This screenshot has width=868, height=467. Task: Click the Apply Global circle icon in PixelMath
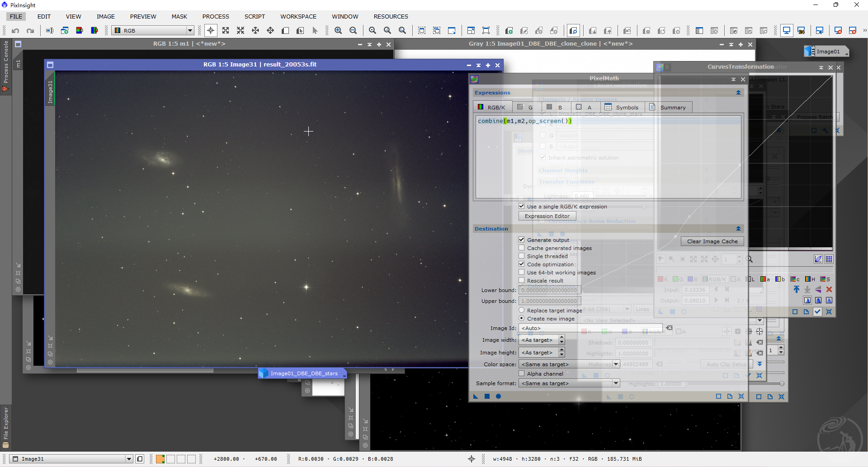498,396
